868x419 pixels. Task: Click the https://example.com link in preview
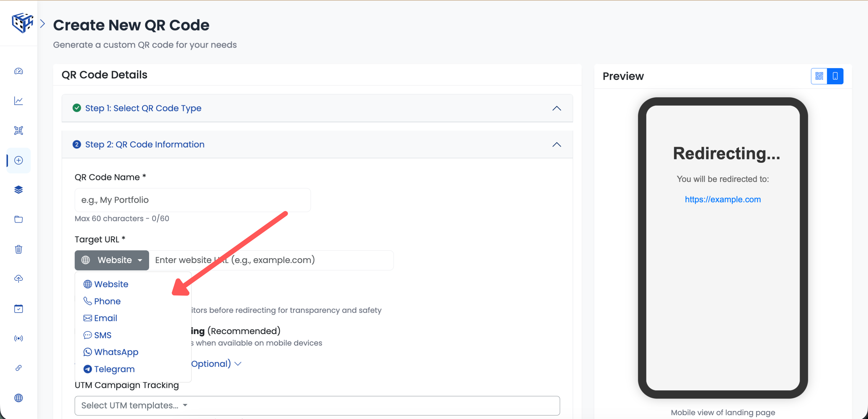point(723,199)
